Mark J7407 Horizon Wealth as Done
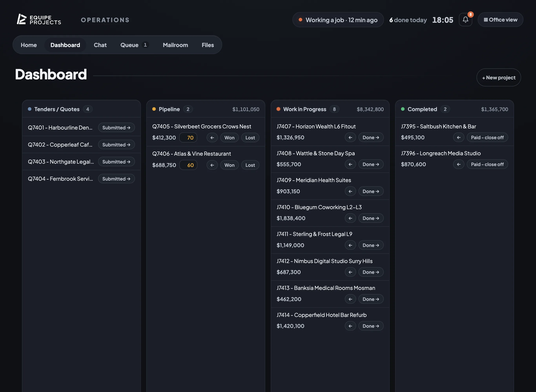 (x=371, y=137)
